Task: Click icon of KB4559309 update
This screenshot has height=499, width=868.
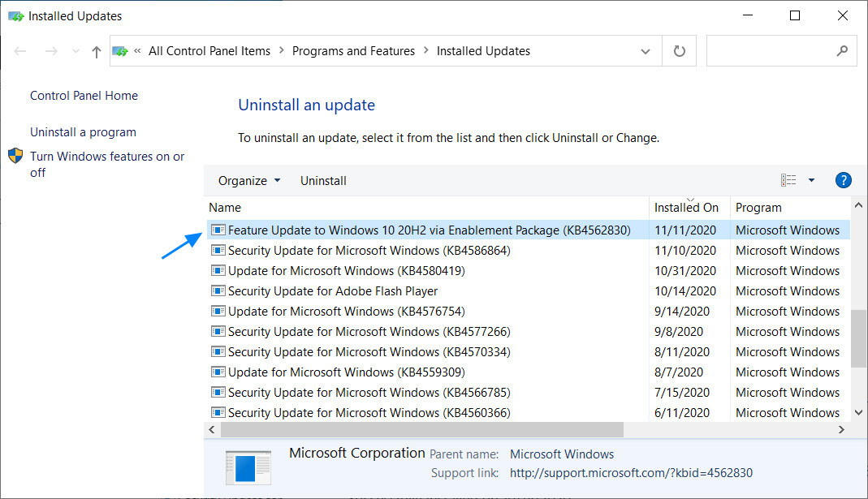Action: click(x=218, y=372)
